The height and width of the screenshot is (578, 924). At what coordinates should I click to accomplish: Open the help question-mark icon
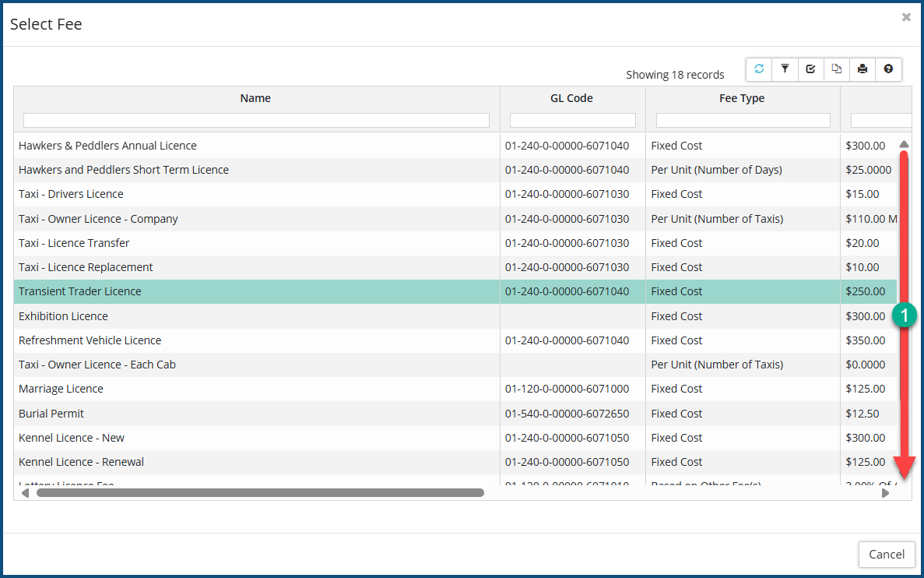tap(888, 69)
